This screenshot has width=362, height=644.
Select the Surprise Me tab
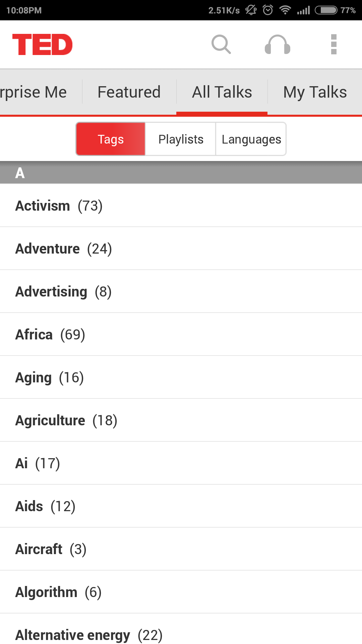point(34,92)
